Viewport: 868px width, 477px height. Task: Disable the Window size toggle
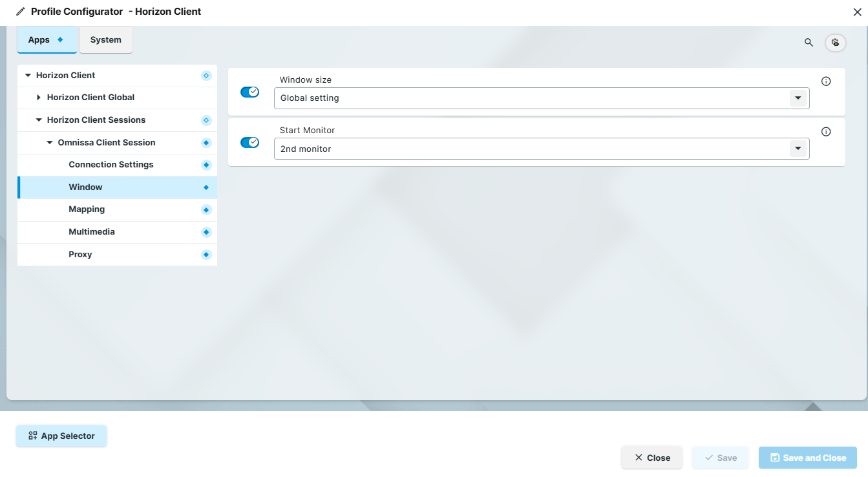[249, 92]
